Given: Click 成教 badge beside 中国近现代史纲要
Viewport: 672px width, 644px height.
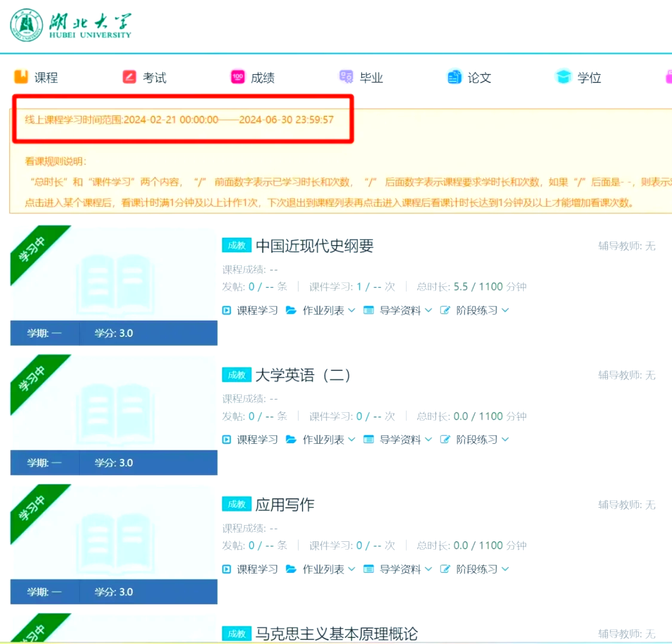Looking at the screenshot, I should click(x=237, y=246).
